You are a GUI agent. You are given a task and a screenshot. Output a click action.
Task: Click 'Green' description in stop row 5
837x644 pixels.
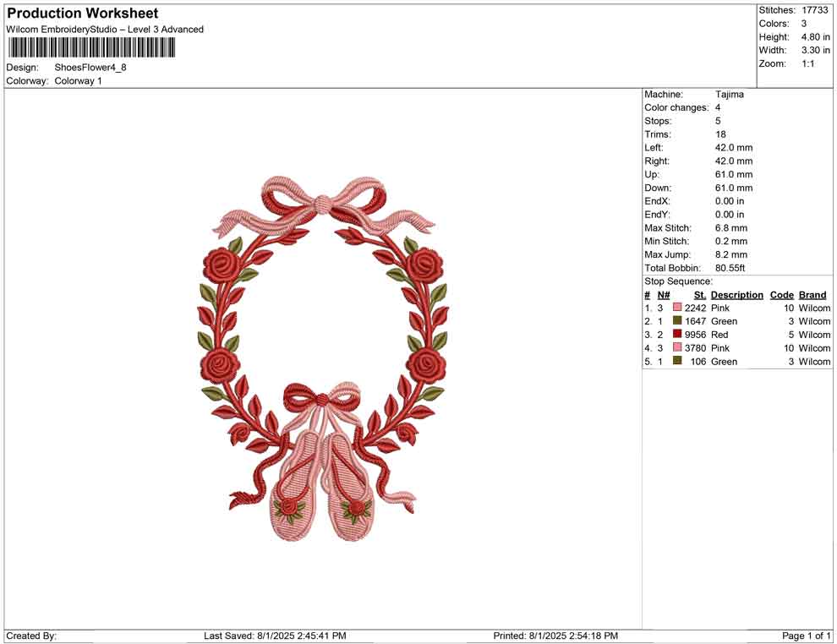[x=724, y=361]
